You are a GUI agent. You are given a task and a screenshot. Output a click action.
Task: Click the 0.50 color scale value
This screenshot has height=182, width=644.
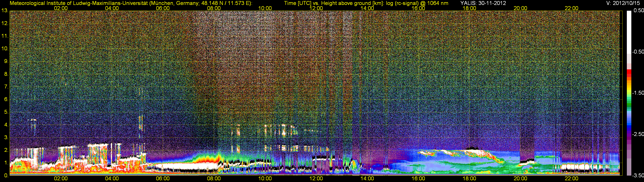pos(639,10)
